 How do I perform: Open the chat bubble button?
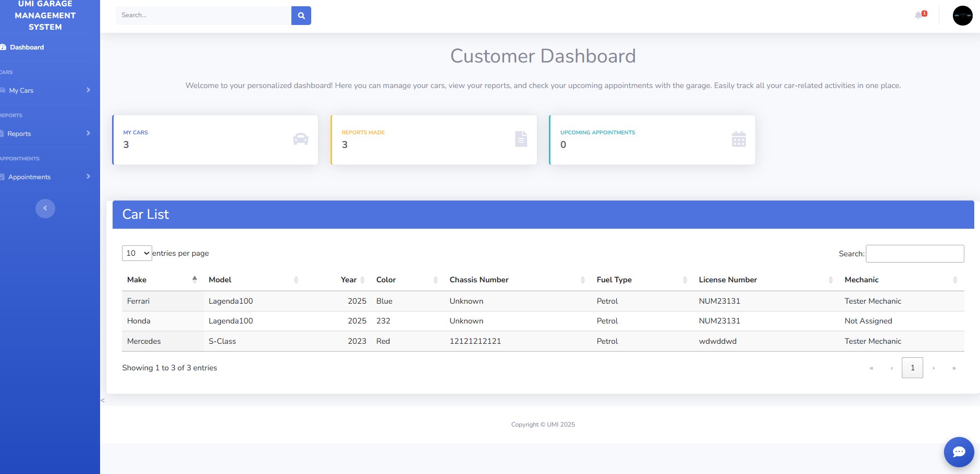959,452
